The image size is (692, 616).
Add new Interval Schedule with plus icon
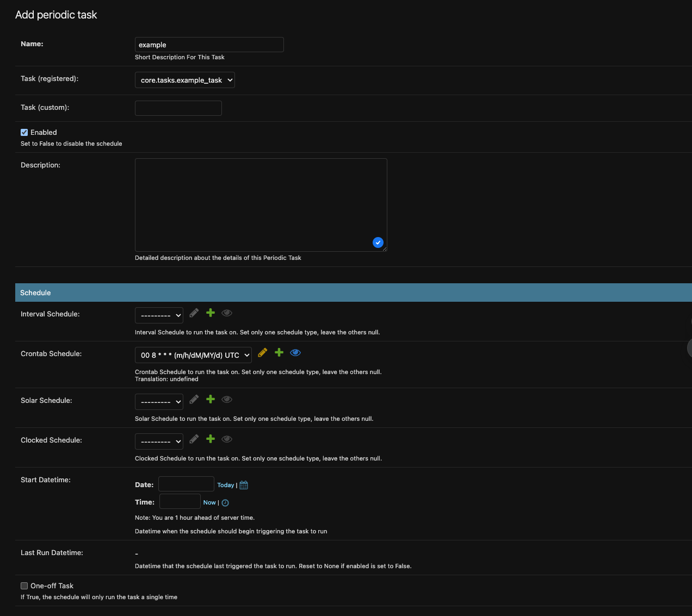(x=211, y=313)
